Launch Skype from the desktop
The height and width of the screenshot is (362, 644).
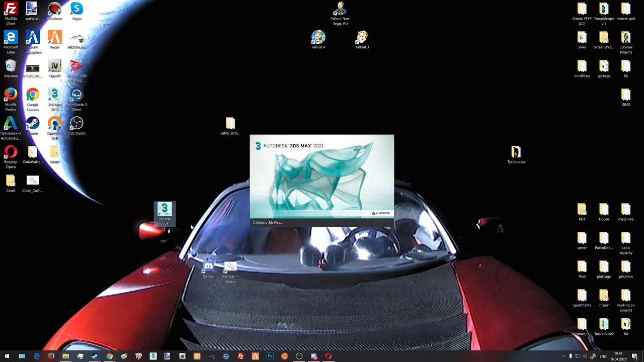(76, 11)
